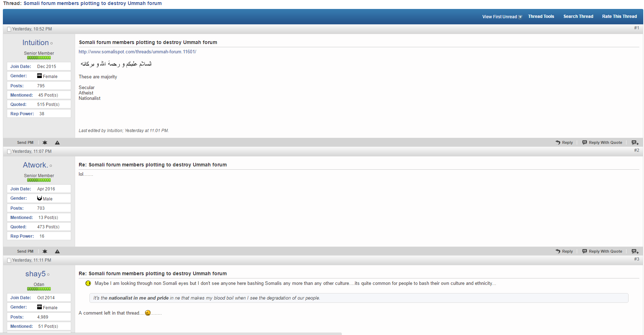Image resolution: width=644 pixels, height=335 pixels.
Task: Open the Thread Tools menu
Action: pyautogui.click(x=541, y=16)
